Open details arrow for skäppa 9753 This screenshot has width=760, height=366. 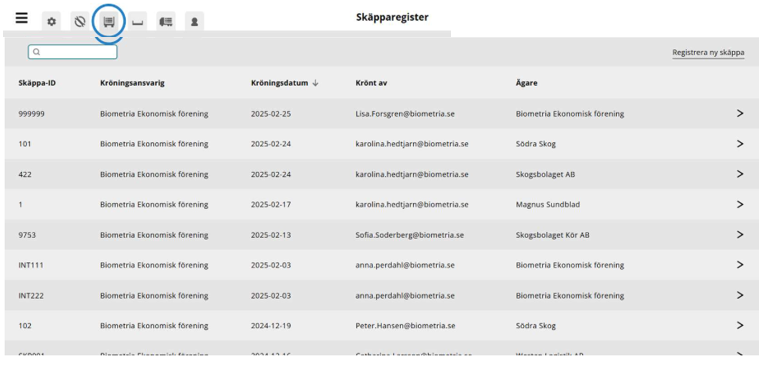(740, 235)
